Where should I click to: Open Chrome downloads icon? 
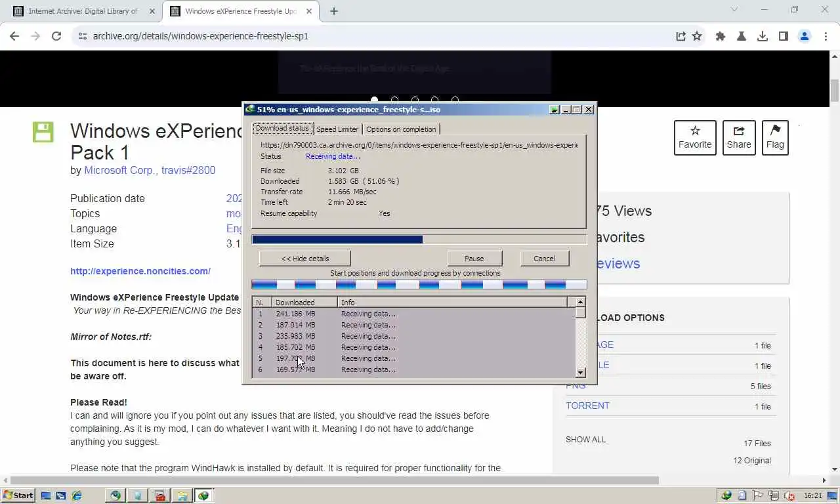coord(763,36)
